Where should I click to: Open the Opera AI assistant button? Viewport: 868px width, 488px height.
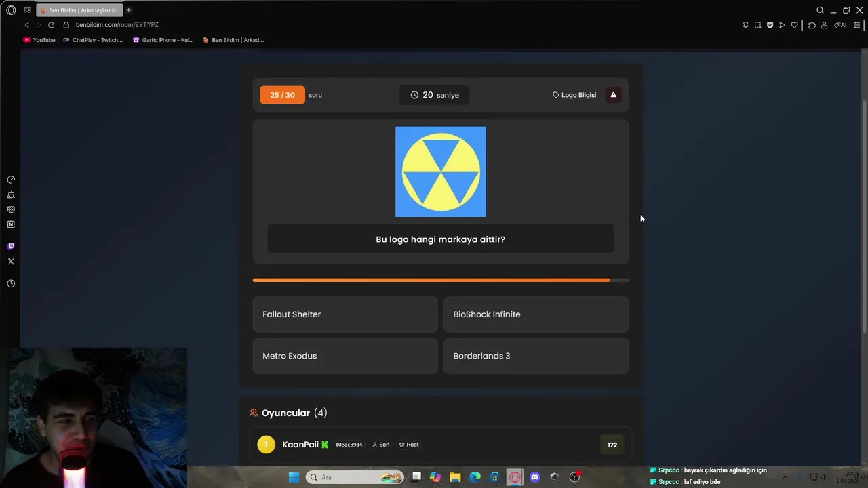pos(840,25)
